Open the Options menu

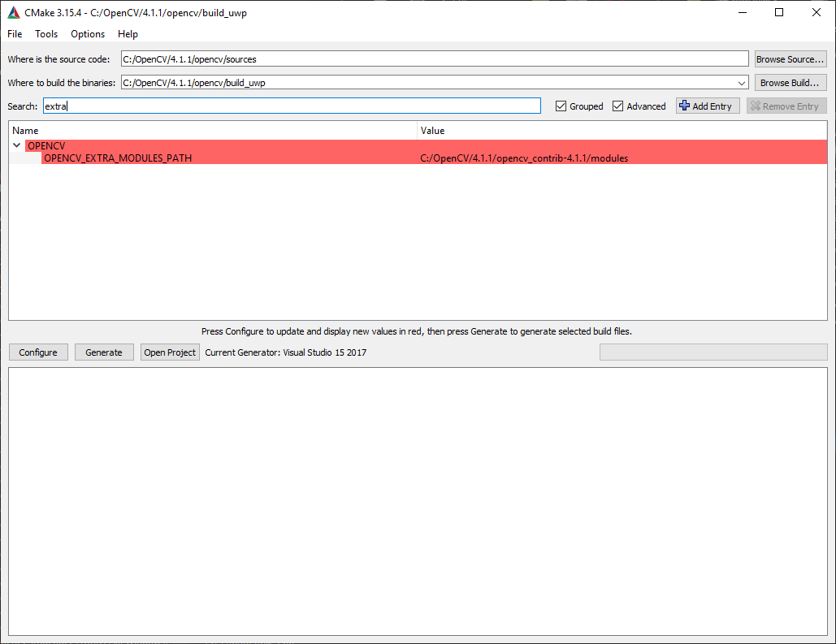click(88, 34)
